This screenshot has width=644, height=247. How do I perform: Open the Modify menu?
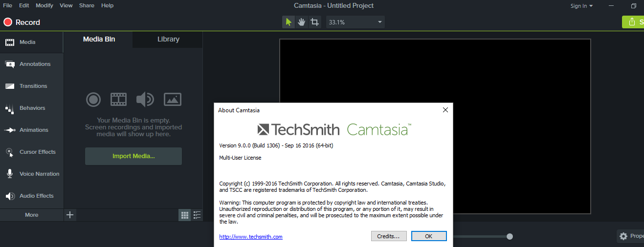[x=44, y=5]
